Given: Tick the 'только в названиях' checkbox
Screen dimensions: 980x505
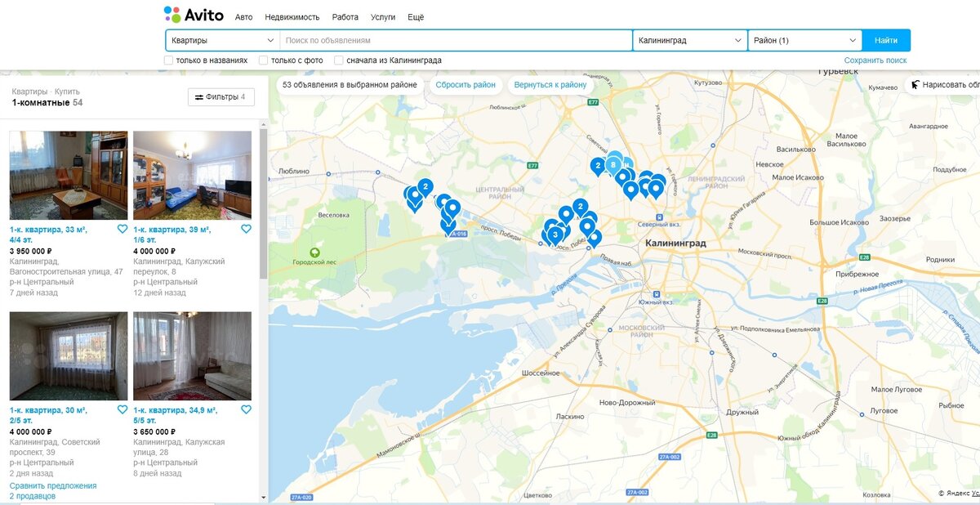Looking at the screenshot, I should tap(168, 60).
